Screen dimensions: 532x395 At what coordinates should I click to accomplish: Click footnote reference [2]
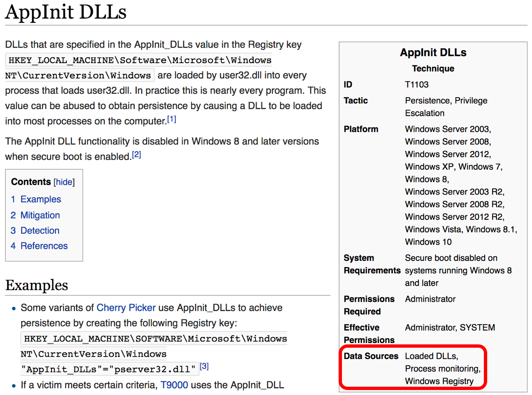click(137, 155)
